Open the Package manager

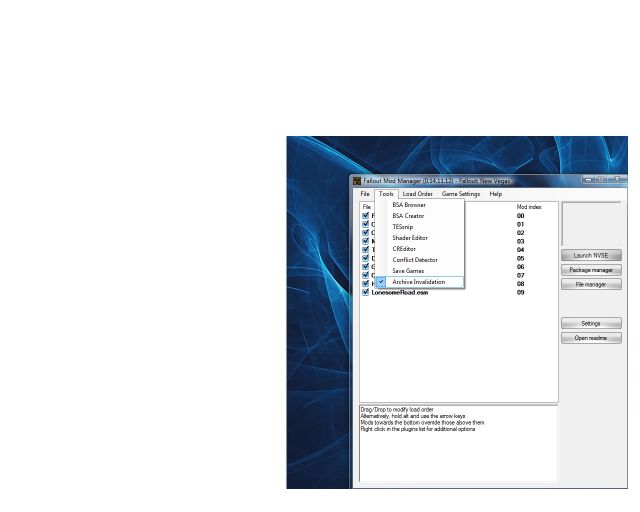(591, 270)
